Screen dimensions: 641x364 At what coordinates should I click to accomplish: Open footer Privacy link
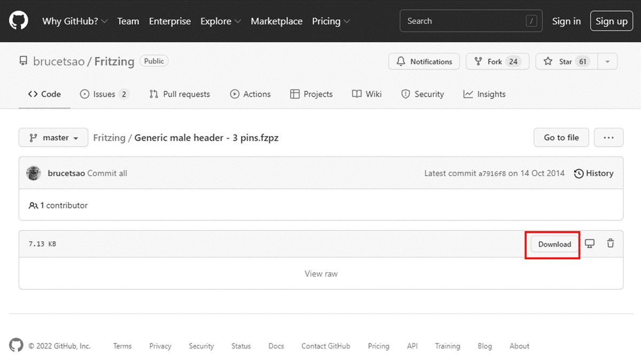[x=160, y=346]
